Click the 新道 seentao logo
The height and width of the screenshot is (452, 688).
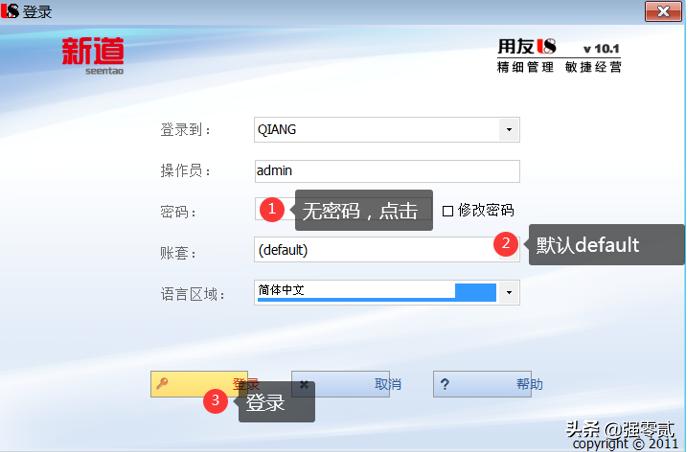[93, 56]
